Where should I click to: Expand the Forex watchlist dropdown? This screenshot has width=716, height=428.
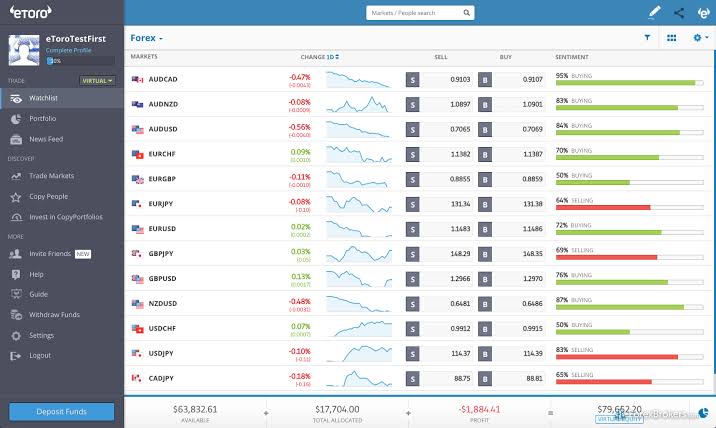[147, 38]
